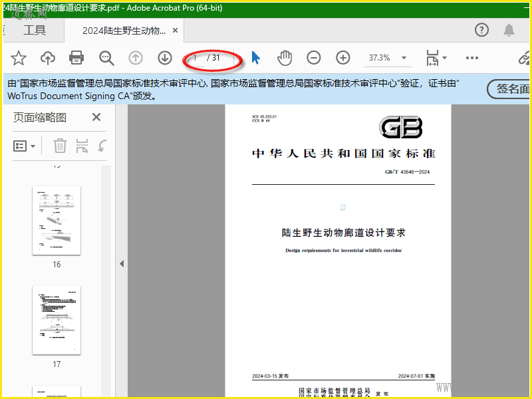532x399 pixels.
Task: Close the 页面缩略图 thumbnails panel
Action: pos(96,118)
